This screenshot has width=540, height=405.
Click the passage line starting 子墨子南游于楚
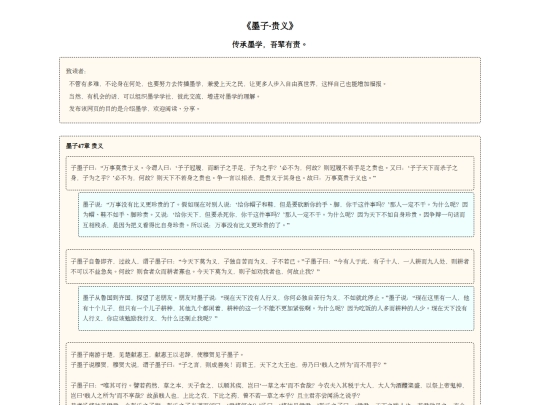[157, 355]
